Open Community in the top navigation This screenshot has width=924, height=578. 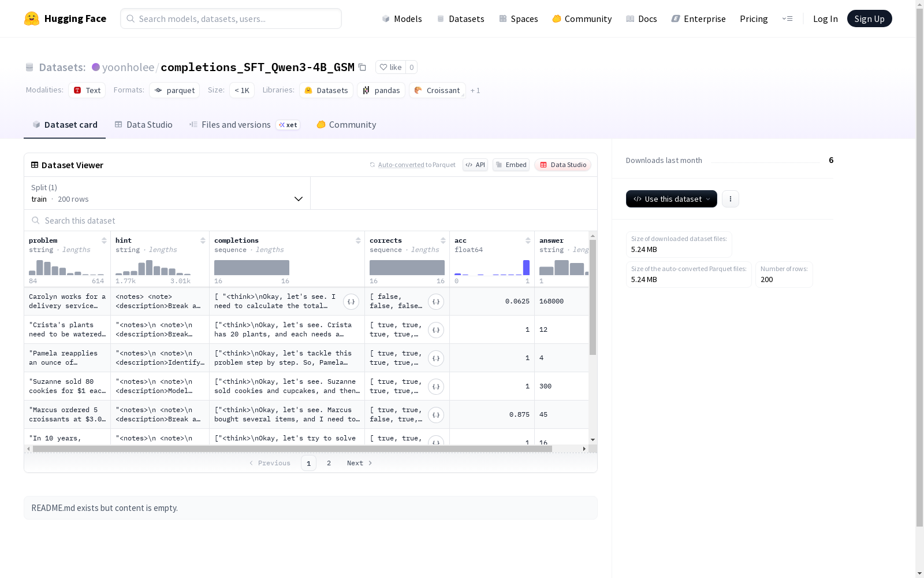click(x=582, y=18)
